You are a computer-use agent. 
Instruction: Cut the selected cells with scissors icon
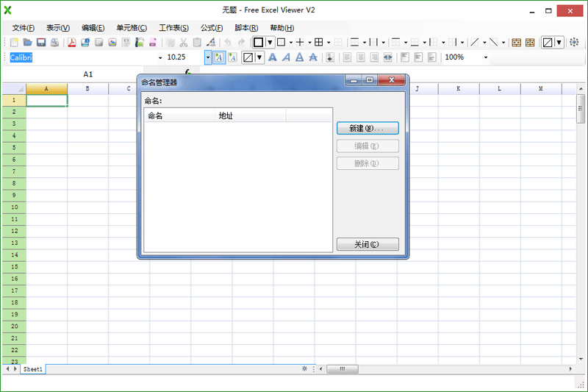pos(183,43)
